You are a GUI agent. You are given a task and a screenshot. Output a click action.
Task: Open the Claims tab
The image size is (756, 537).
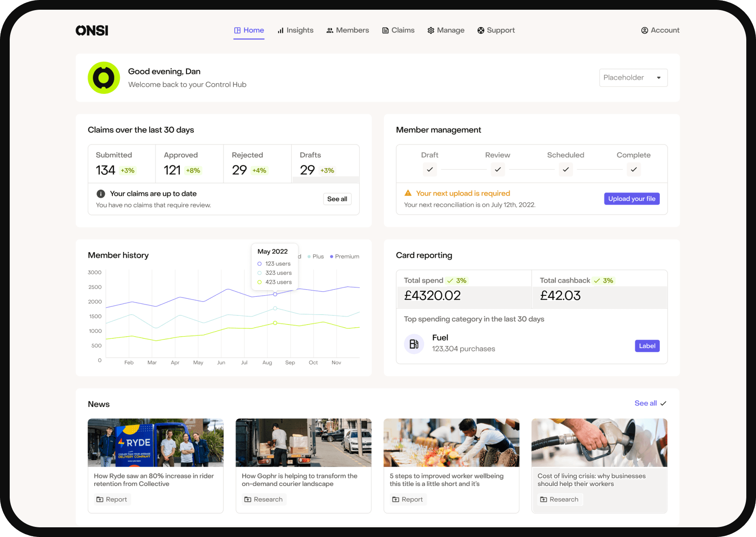click(399, 30)
